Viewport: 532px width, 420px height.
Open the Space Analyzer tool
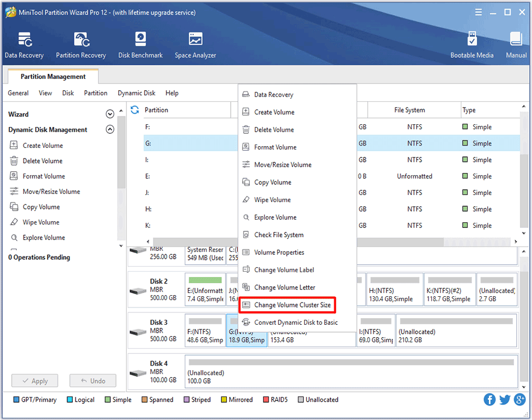195,45
